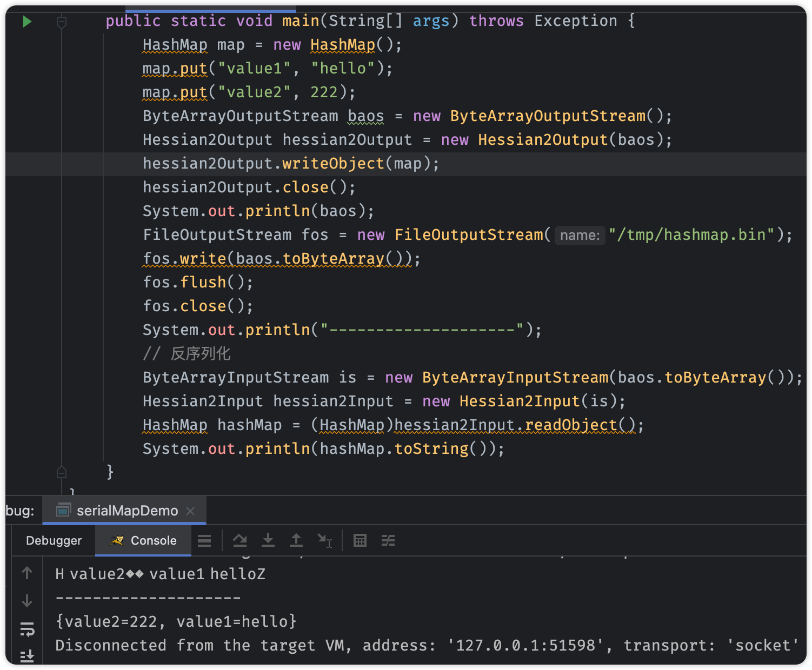This screenshot has height=670, width=812.
Task: Click 'HashMap map = new HashMap()' line
Action: tap(272, 45)
